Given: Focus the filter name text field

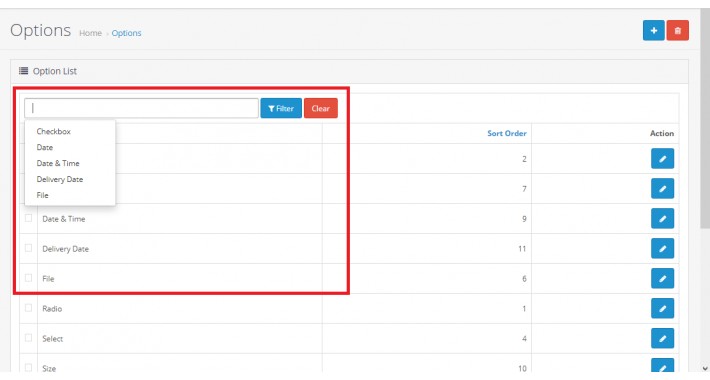Looking at the screenshot, I should pos(141,108).
